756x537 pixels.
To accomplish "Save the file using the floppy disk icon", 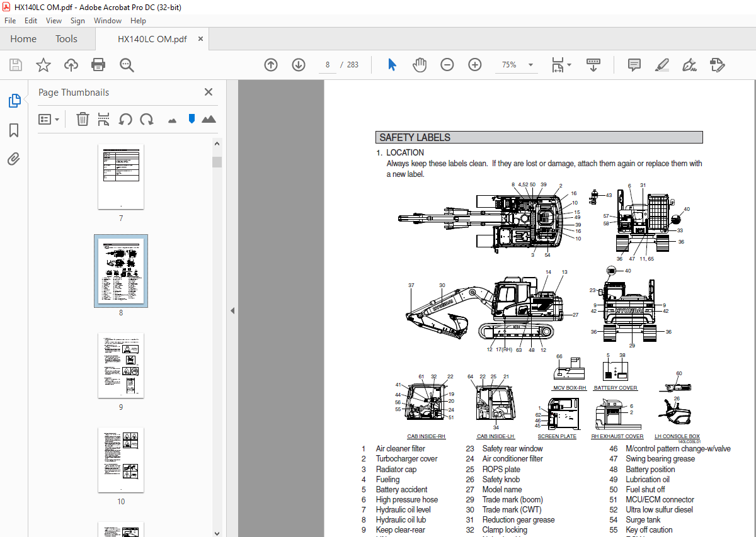I will [x=16, y=65].
